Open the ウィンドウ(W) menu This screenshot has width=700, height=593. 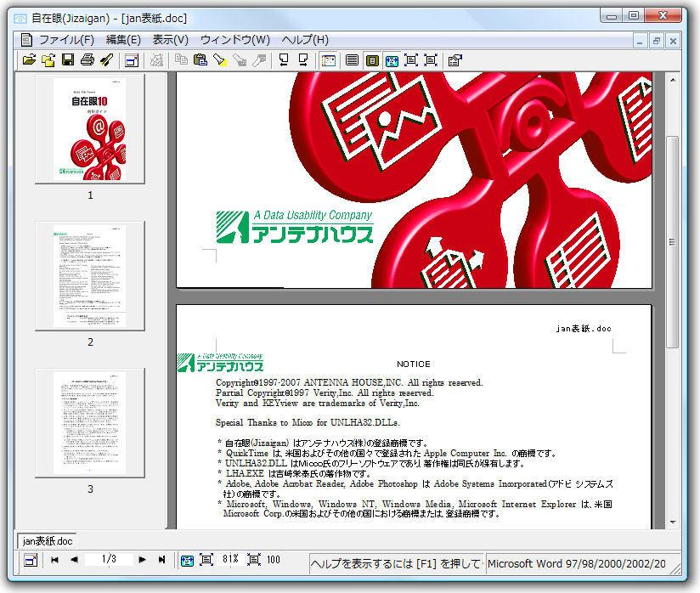click(234, 40)
